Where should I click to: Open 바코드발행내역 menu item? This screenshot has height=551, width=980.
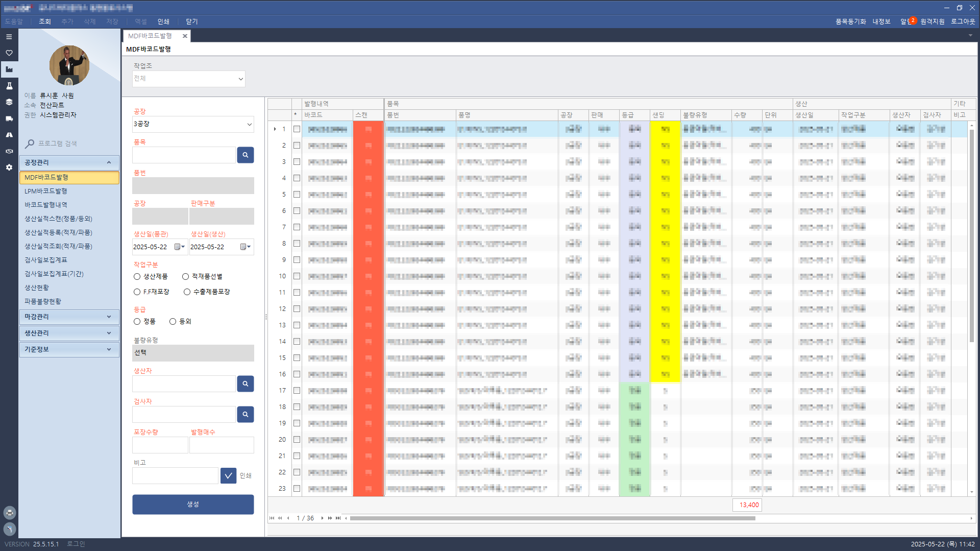click(46, 205)
